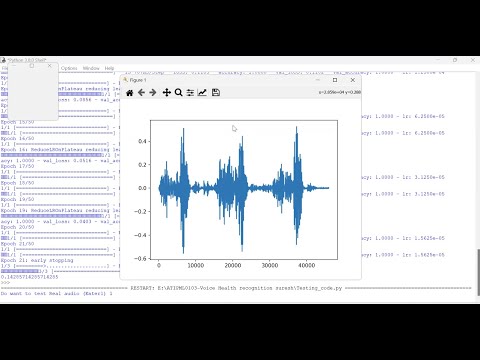Screen dimensions: 480x360
Task: Open the Options menu in Python Shell
Action: click(69, 68)
